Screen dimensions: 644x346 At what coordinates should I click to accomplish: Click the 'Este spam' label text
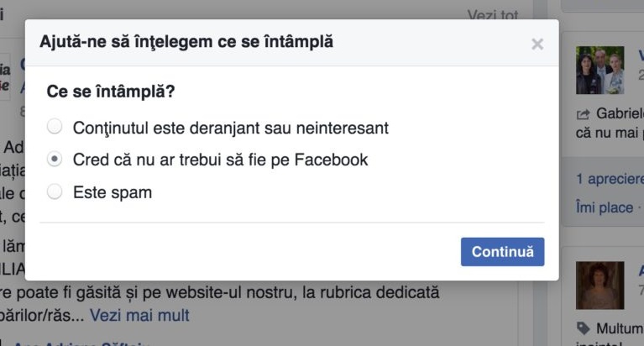point(113,192)
